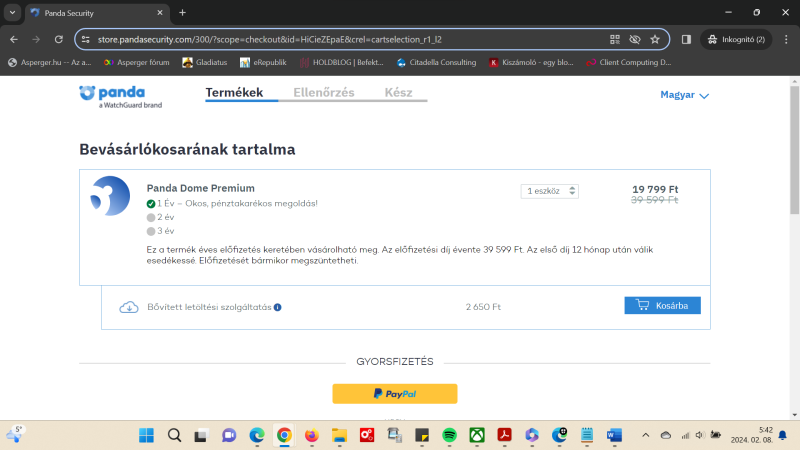
Task: Open the Xbox app from the taskbar
Action: [477, 435]
